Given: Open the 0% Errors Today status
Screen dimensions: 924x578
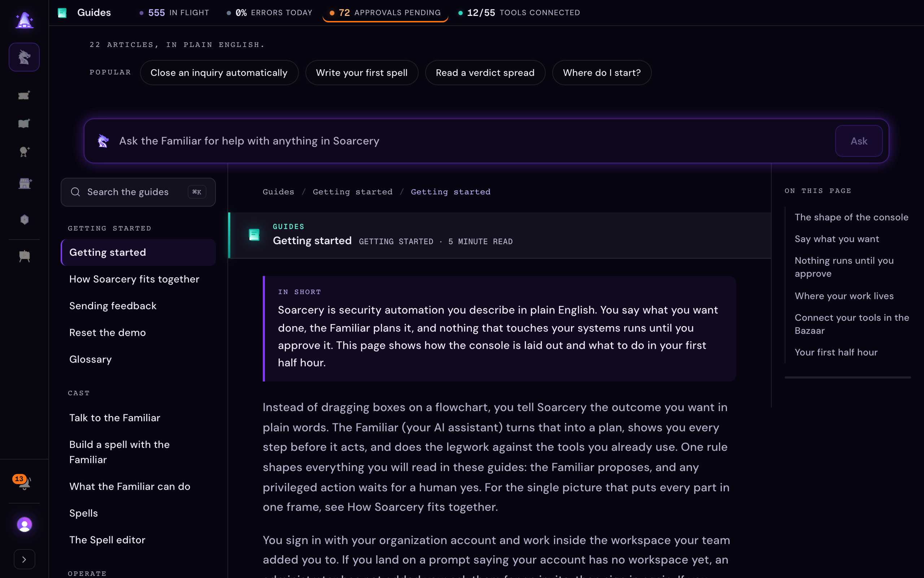Looking at the screenshot, I should (x=270, y=13).
